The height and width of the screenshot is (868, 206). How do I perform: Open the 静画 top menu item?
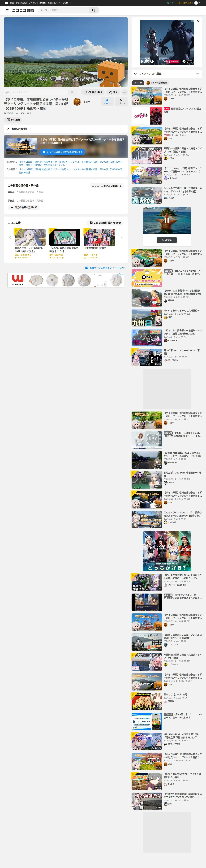pos(17,3)
